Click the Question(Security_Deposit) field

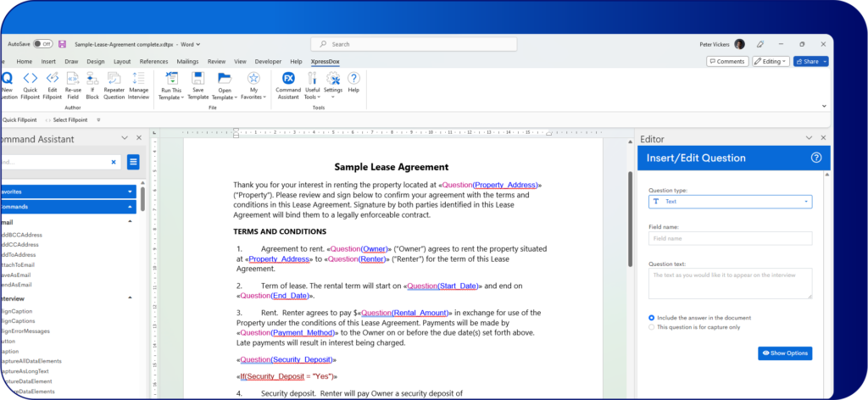click(287, 359)
